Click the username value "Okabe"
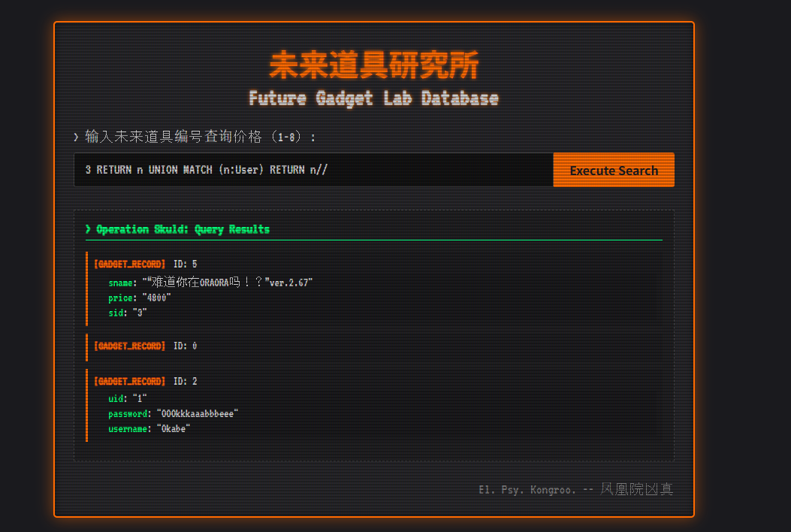791x532 pixels. [x=174, y=429]
